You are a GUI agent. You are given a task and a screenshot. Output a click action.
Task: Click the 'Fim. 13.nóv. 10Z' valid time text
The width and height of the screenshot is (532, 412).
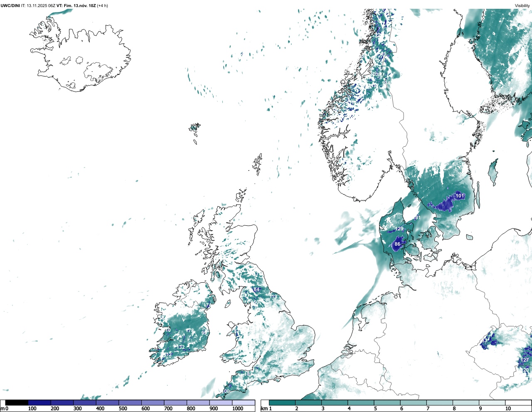pos(80,5)
